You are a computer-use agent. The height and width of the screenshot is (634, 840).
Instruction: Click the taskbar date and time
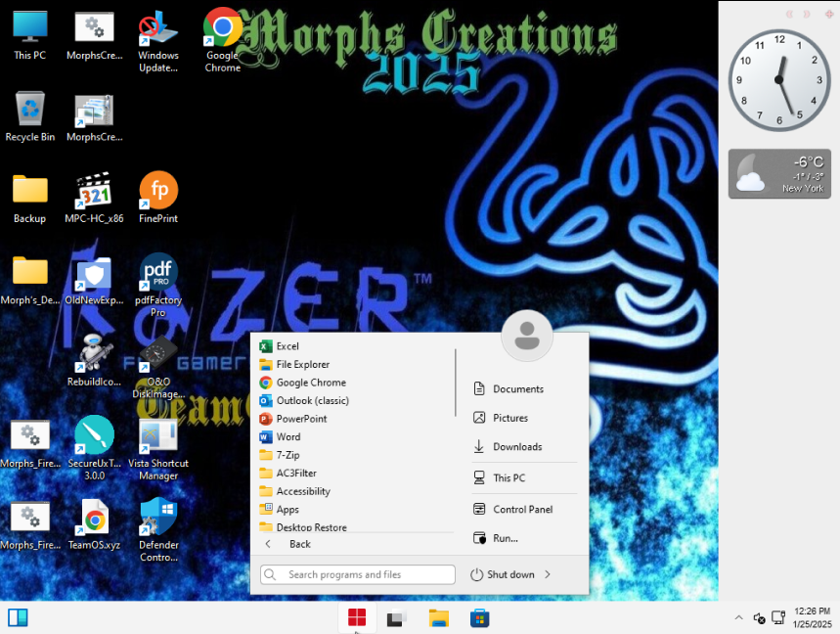click(x=813, y=618)
